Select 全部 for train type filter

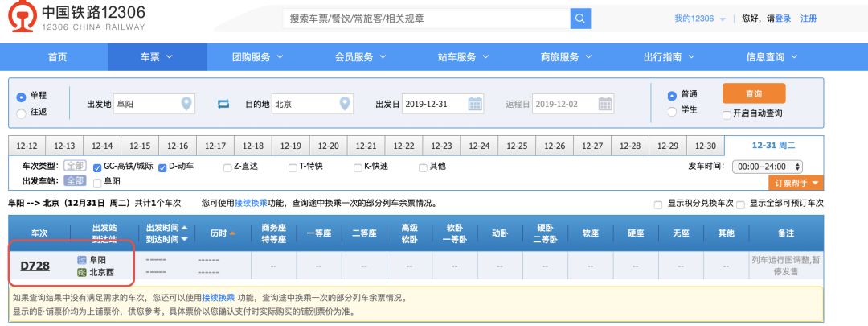[x=75, y=166]
